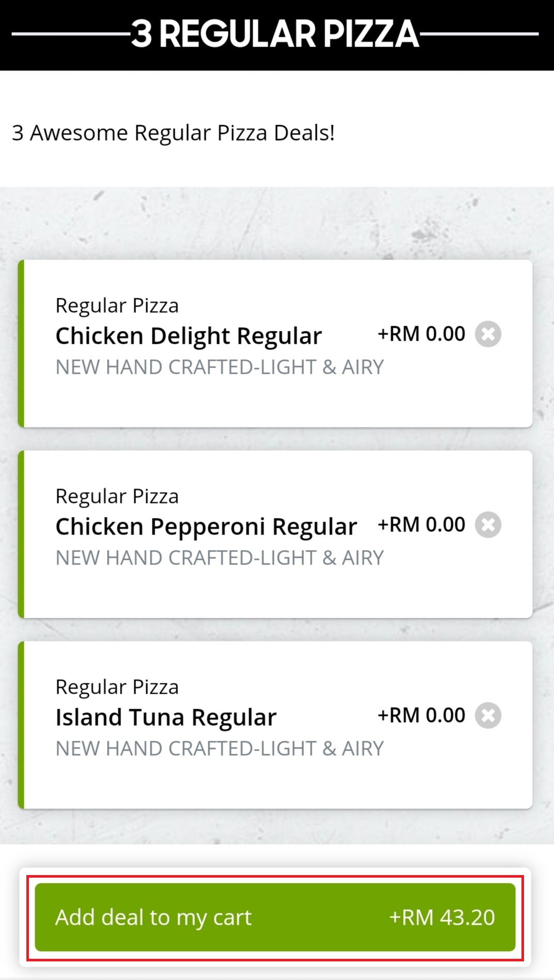Delete Island Tuna Regular pizza selection

(488, 715)
